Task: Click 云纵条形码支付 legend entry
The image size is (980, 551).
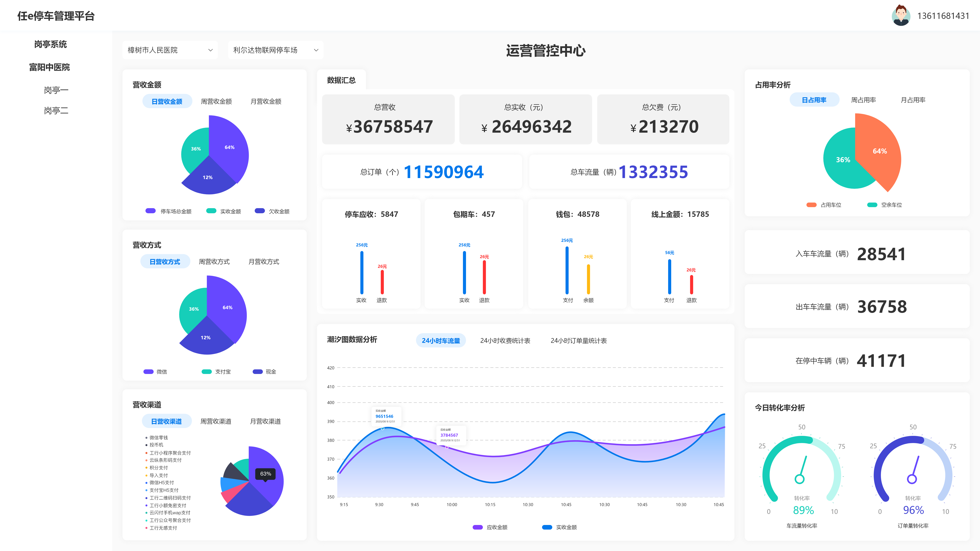Action: (163, 460)
